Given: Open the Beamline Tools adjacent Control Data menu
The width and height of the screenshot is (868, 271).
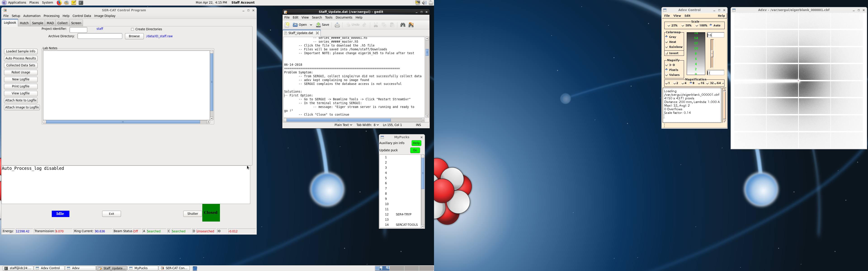Looking at the screenshot, I should pyautogui.click(x=82, y=16).
